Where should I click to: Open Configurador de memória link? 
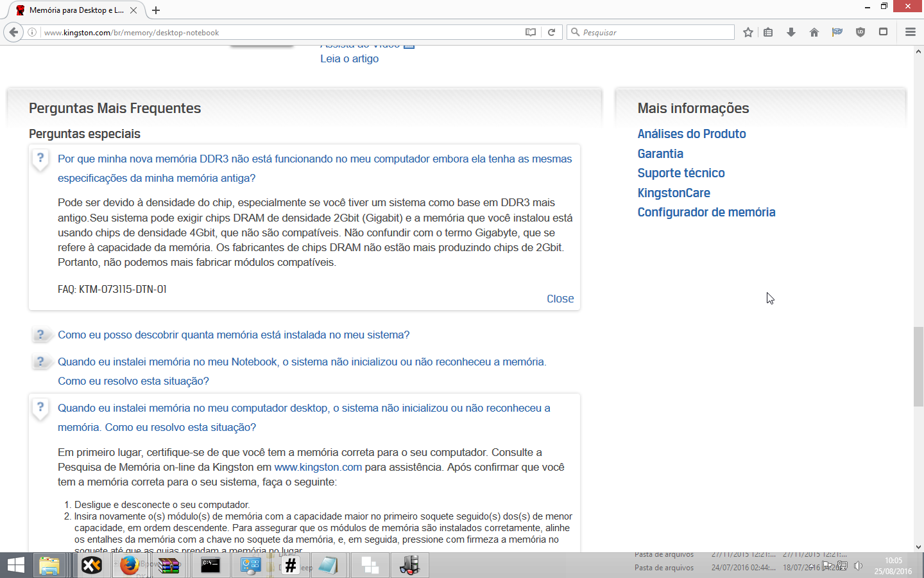click(706, 212)
